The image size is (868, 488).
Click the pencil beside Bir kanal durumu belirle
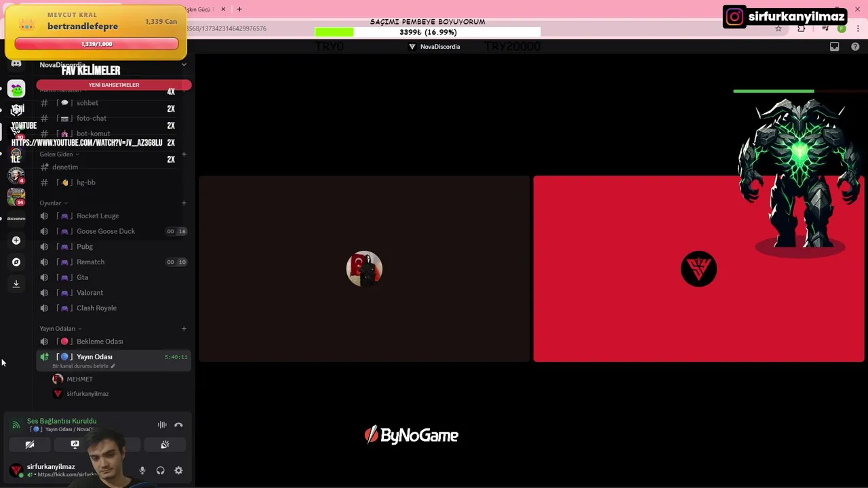(113, 366)
